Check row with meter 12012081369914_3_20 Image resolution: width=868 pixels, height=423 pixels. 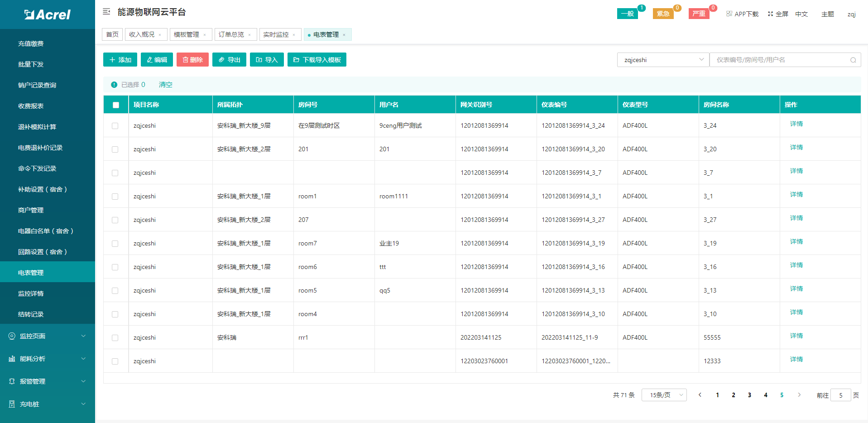(115, 149)
